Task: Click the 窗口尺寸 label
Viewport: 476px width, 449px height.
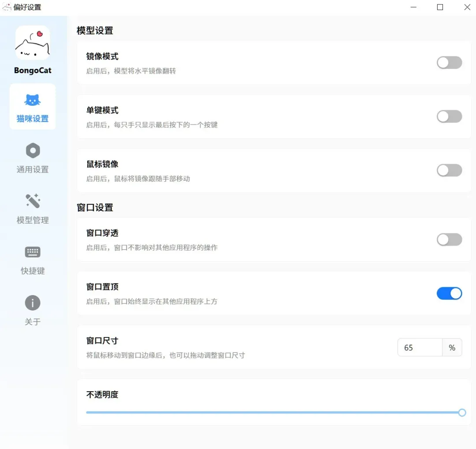Action: (102, 340)
